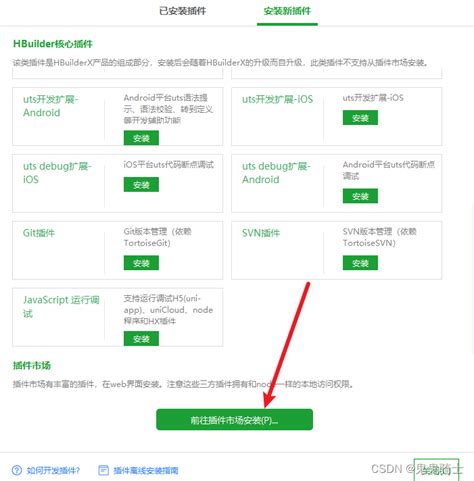Click the SVN插件 title
Viewport: 474px width, 481px height.
pyautogui.click(x=261, y=233)
